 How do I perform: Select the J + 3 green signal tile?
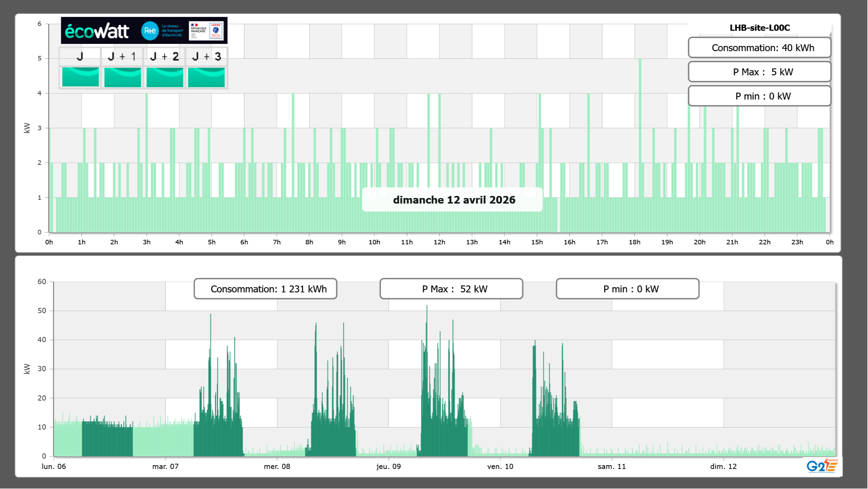(x=206, y=77)
